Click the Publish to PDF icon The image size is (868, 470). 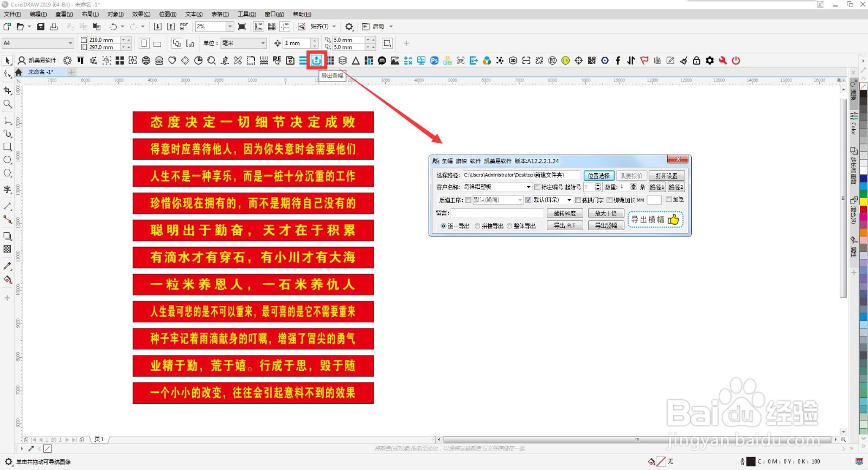tap(184, 27)
